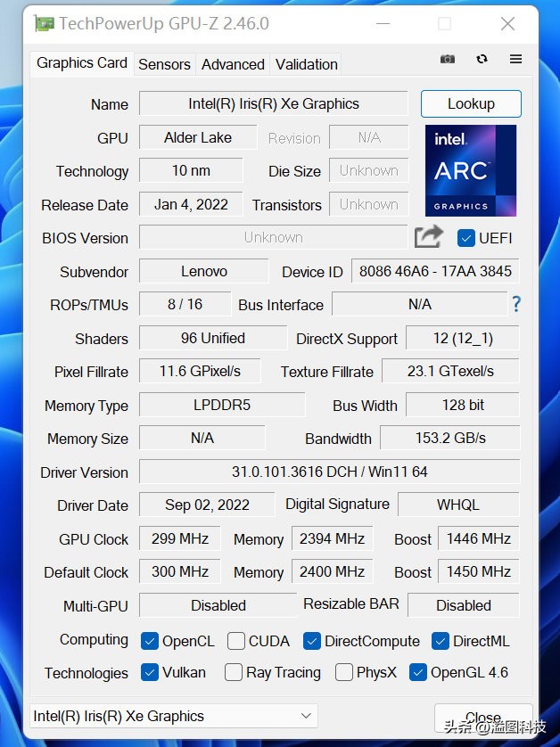Image resolution: width=560 pixels, height=747 pixels.
Task: Open the Sensors tab
Action: click(x=164, y=64)
